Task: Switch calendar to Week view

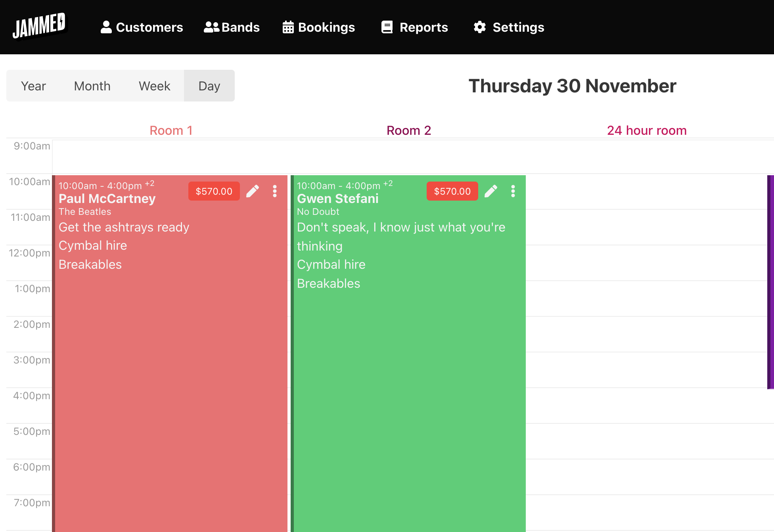Action: coord(154,86)
